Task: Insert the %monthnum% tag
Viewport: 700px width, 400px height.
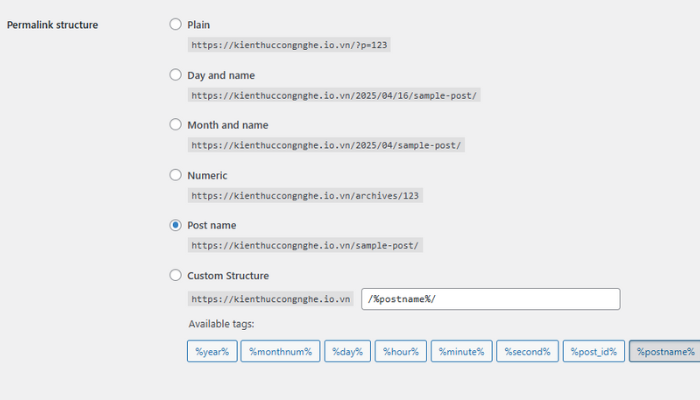Action: pyautogui.click(x=281, y=351)
